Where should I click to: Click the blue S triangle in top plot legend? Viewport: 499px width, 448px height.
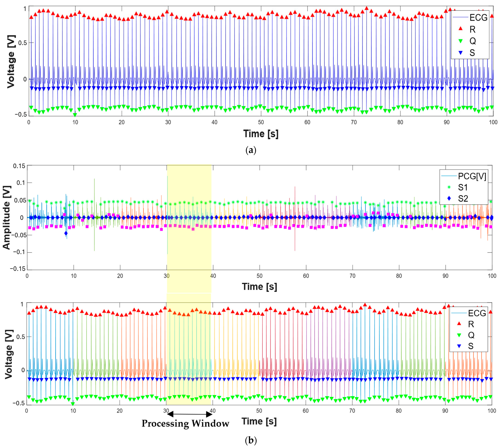pos(461,52)
